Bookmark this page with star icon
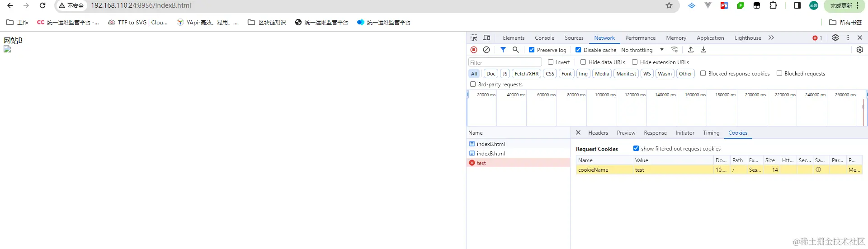This screenshot has height=249, width=868. [669, 5]
